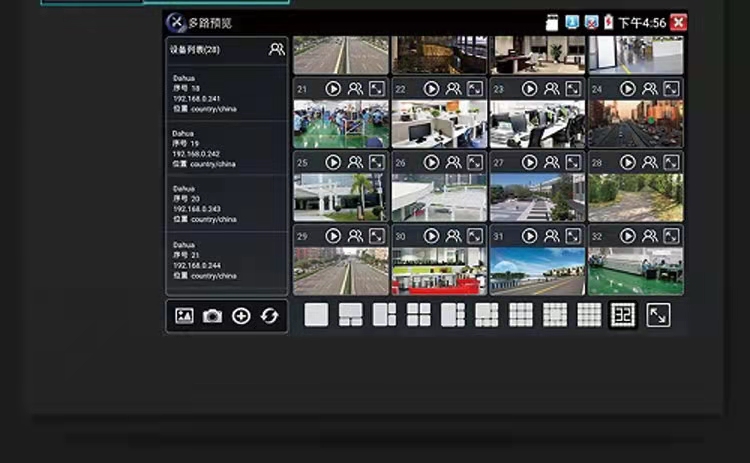
Task: Choose the nine-window grid layout
Action: click(521, 315)
